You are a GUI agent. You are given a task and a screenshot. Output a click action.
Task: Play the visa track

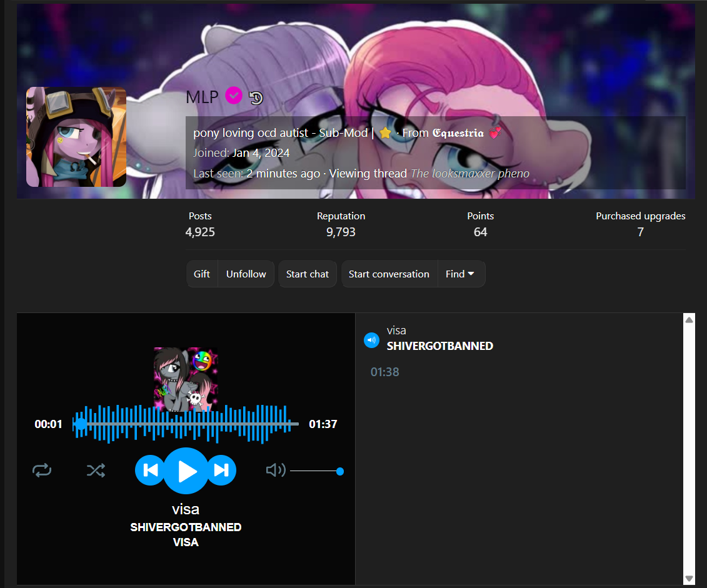tap(186, 471)
